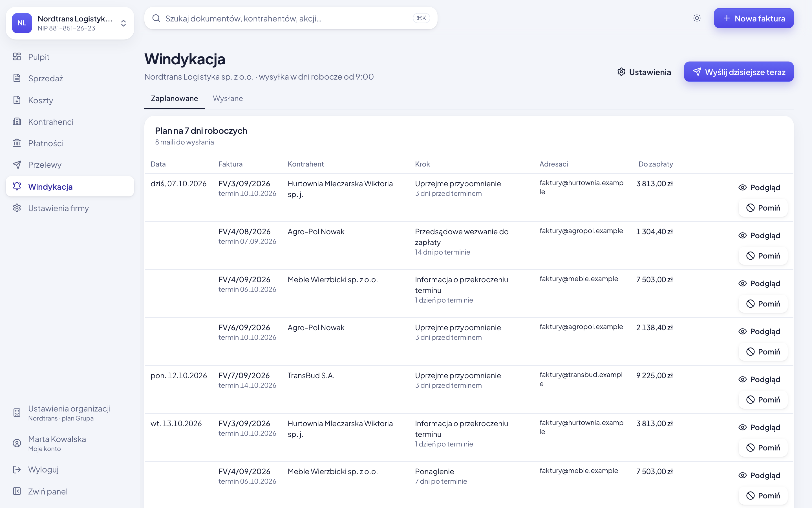Click the Płatności bank icon

pos(17,143)
